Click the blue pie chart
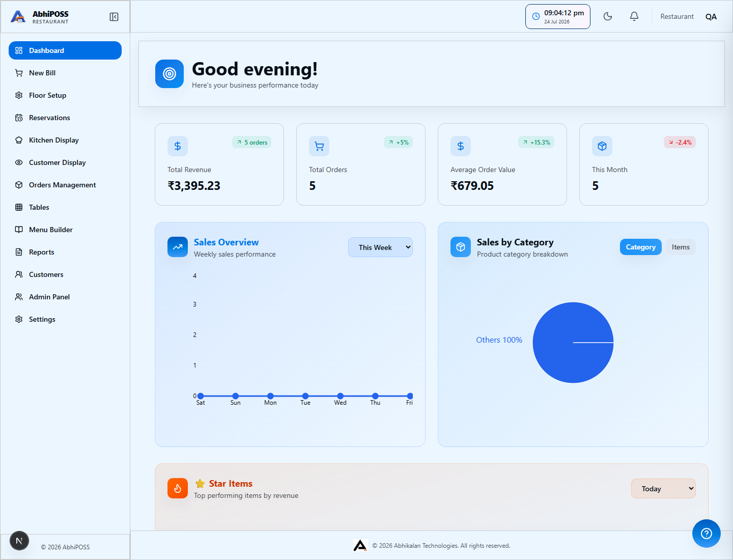733x560 pixels. point(573,343)
